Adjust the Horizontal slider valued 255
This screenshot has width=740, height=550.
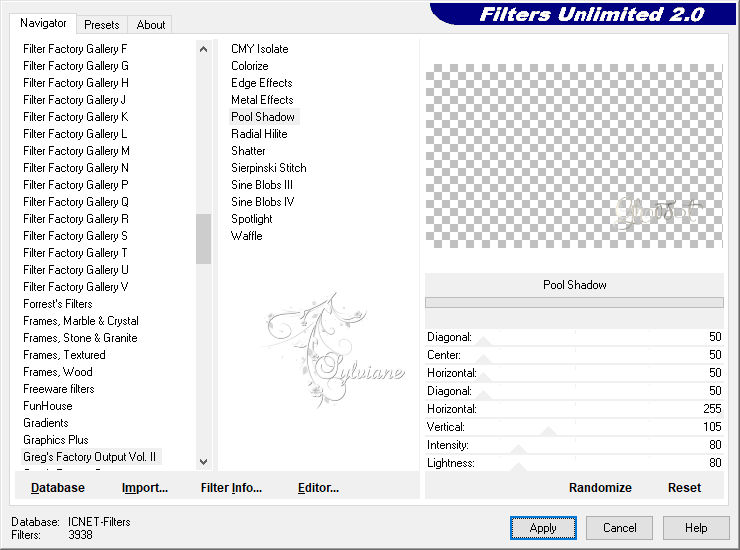coord(574,409)
